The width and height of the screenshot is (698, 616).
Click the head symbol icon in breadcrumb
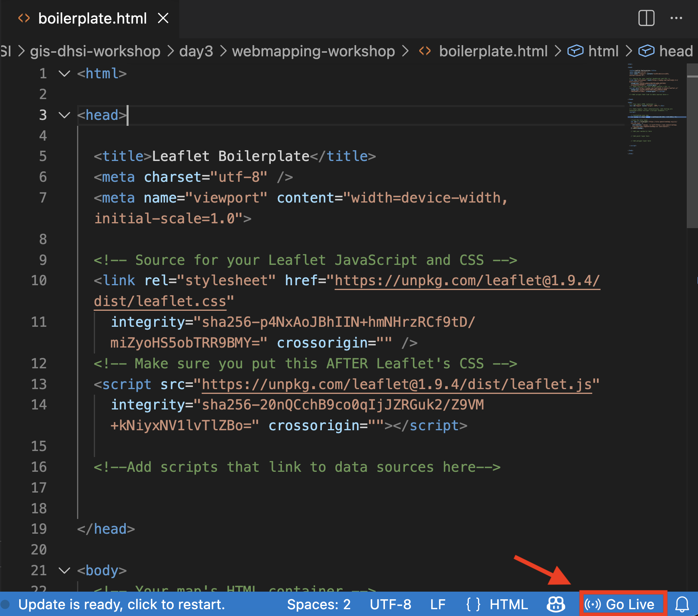(646, 51)
